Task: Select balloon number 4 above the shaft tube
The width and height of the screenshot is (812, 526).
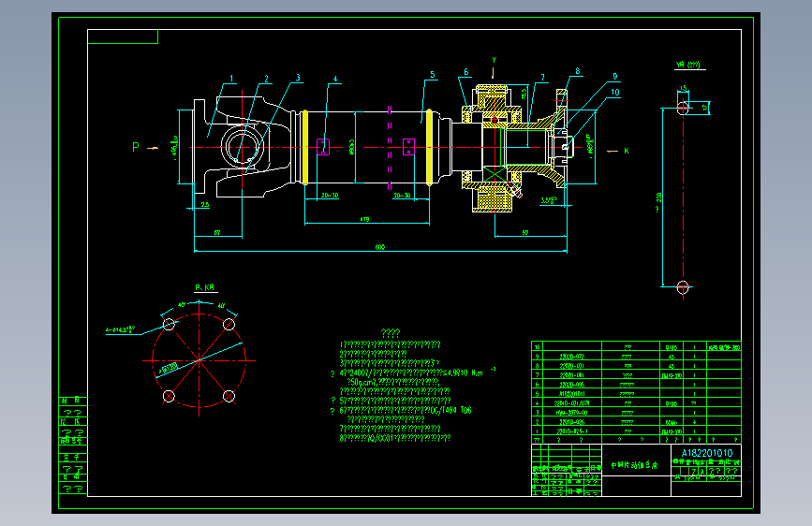Action: 335,80
